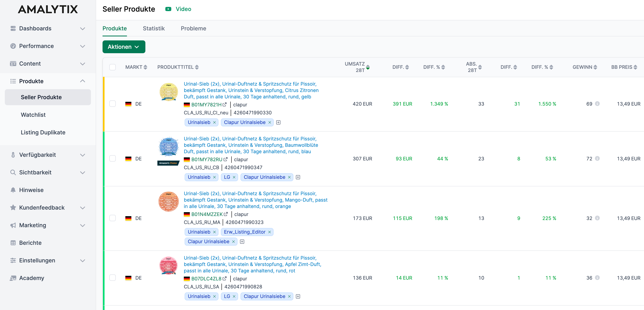Open the Aktionen dropdown
This screenshot has height=310, width=644.
pyautogui.click(x=124, y=47)
